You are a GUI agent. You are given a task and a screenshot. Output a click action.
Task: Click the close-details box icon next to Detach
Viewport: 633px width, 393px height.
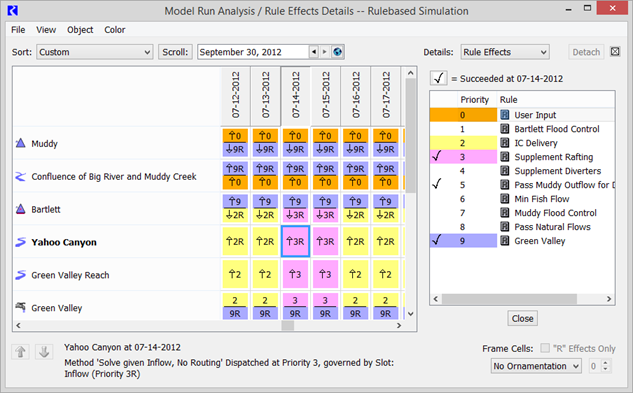[x=615, y=52]
